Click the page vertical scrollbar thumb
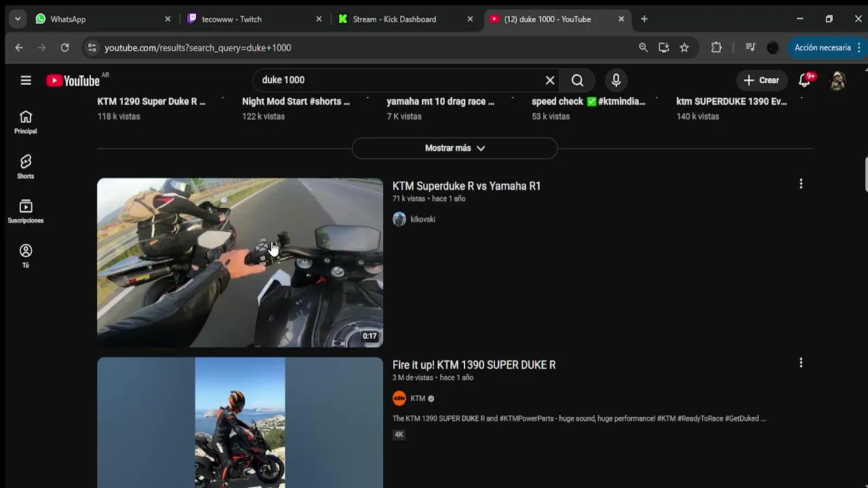 pyautogui.click(x=865, y=175)
